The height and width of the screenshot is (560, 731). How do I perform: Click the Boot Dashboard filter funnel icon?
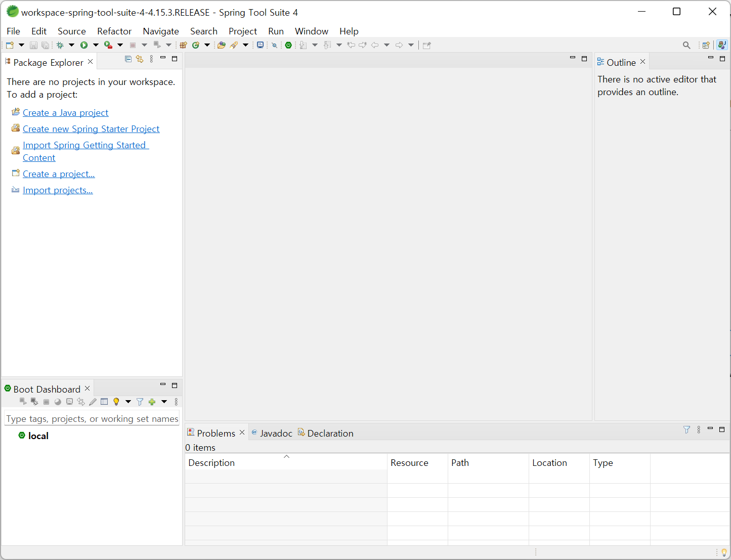pos(140,402)
